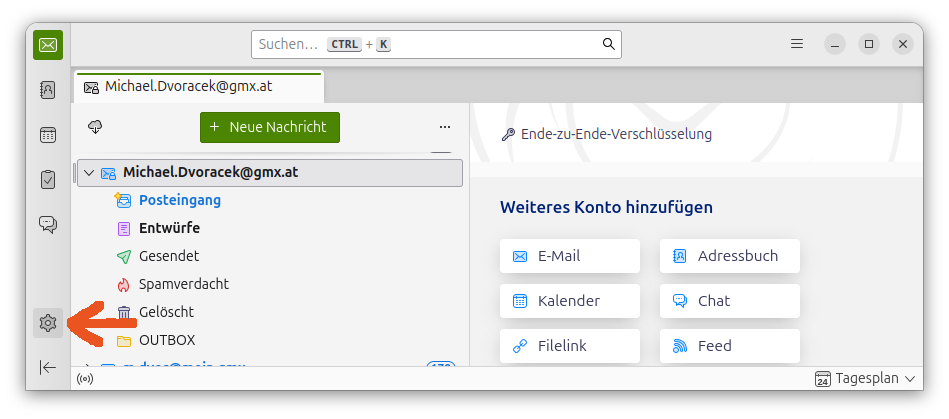The width and height of the screenshot is (949, 419).
Task: Open the Address Book sidebar icon
Action: coord(47,90)
